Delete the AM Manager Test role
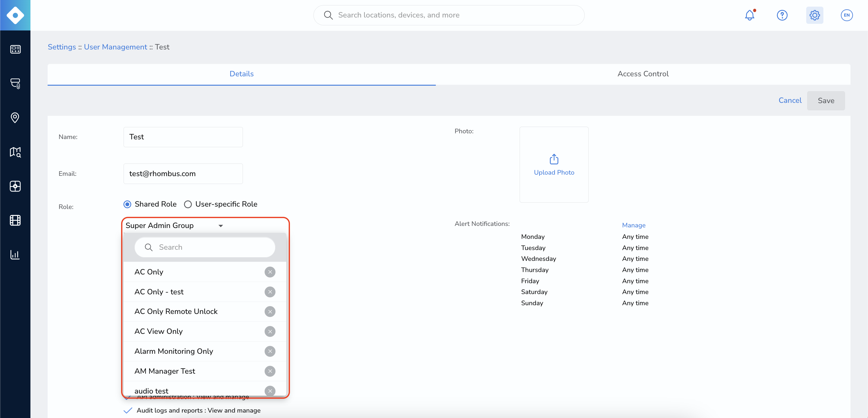Viewport: 868px width, 418px height. coord(270,371)
